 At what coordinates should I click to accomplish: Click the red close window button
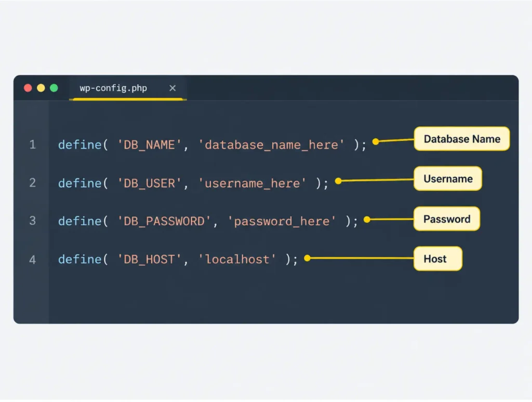(28, 88)
